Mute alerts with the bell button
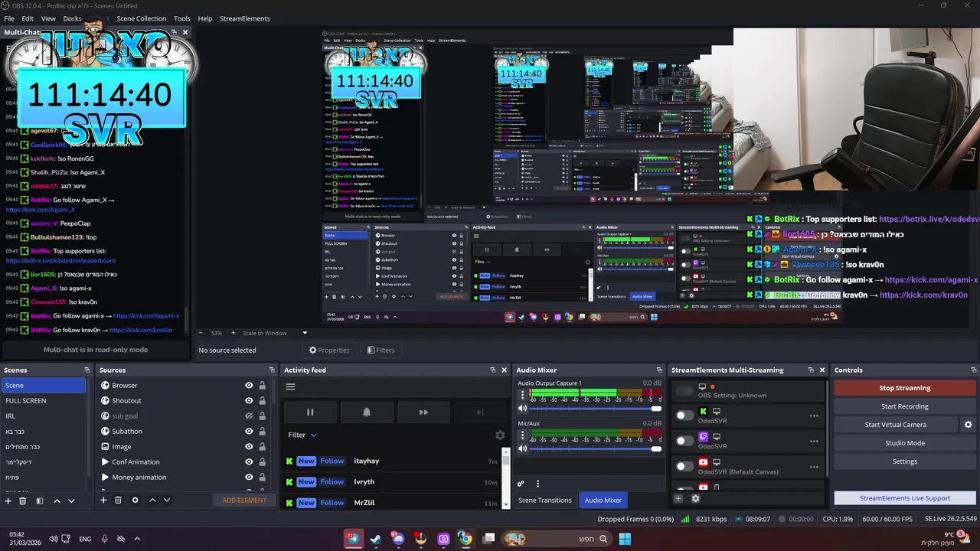 click(x=367, y=412)
